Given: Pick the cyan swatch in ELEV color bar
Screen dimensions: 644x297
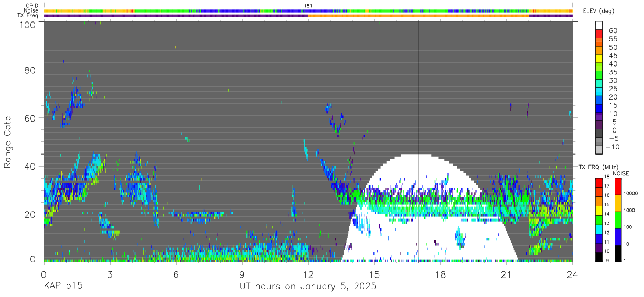Looking at the screenshot, I should coord(599,92).
